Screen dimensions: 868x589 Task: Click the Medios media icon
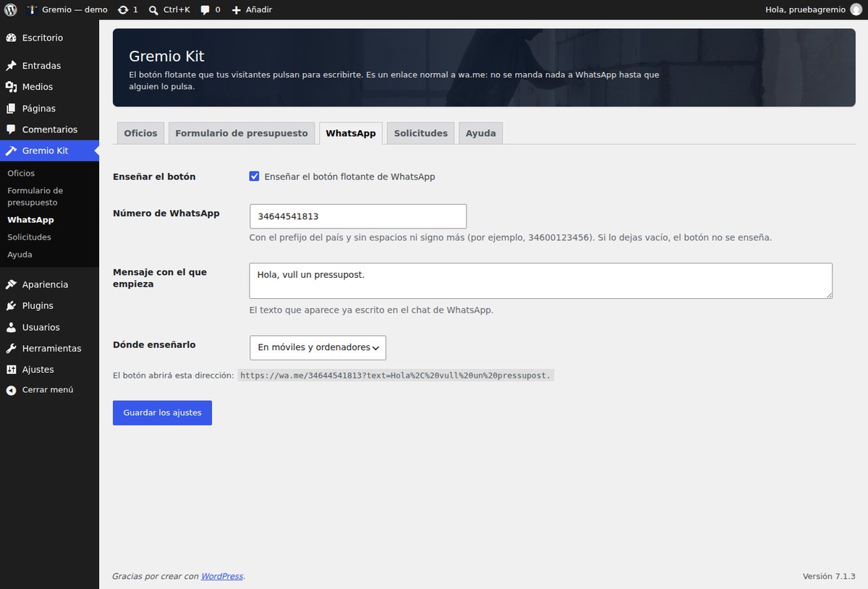click(11, 87)
